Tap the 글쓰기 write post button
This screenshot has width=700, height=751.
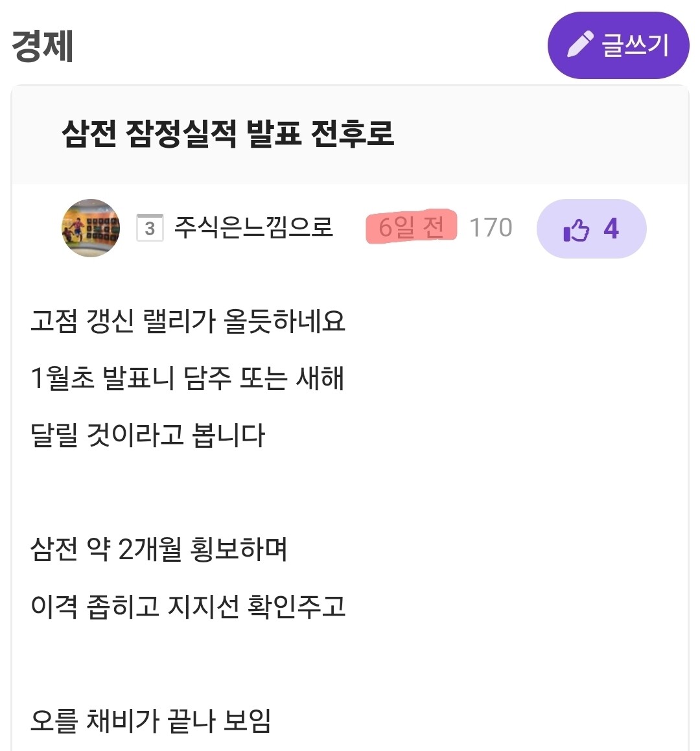(618, 45)
